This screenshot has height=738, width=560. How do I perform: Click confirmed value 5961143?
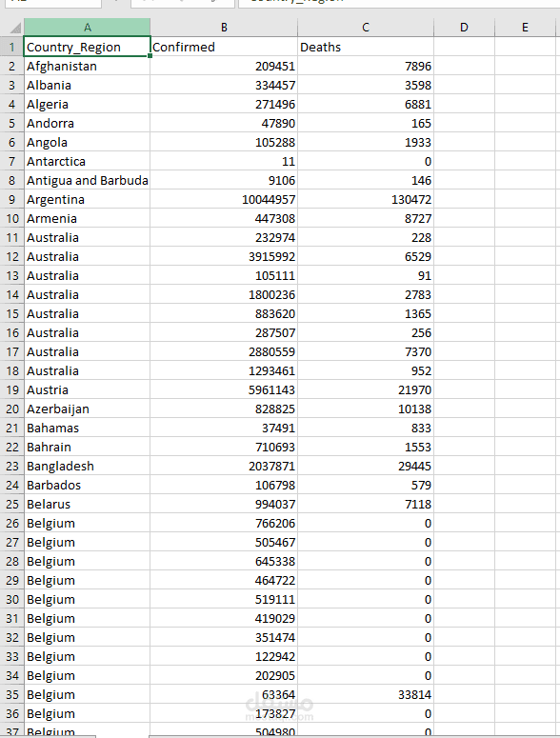(224, 389)
